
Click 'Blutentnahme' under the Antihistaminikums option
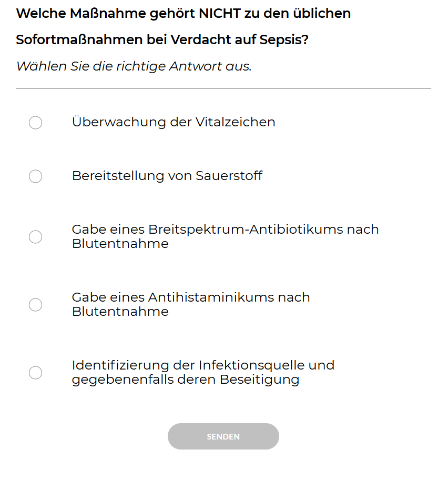click(120, 312)
